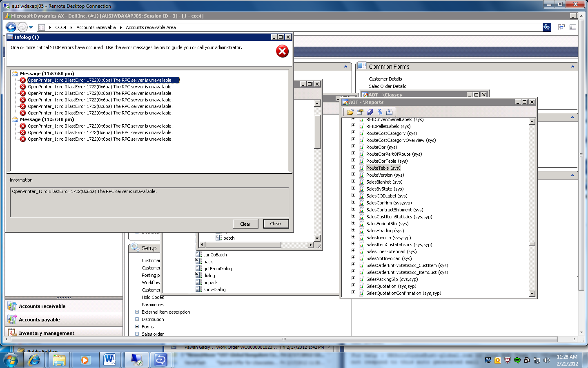Click the Infolog Information text box
Image resolution: width=588 pixels, height=368 pixels.
(149, 202)
